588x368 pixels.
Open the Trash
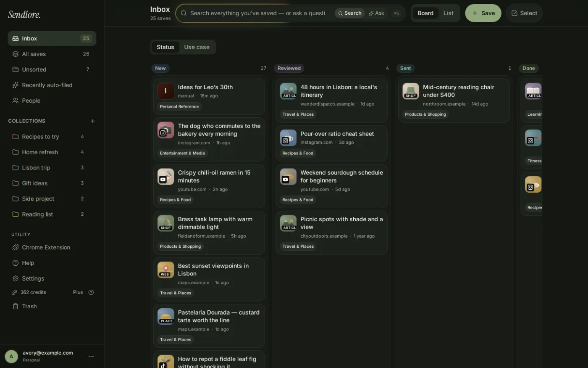[x=52, y=306]
